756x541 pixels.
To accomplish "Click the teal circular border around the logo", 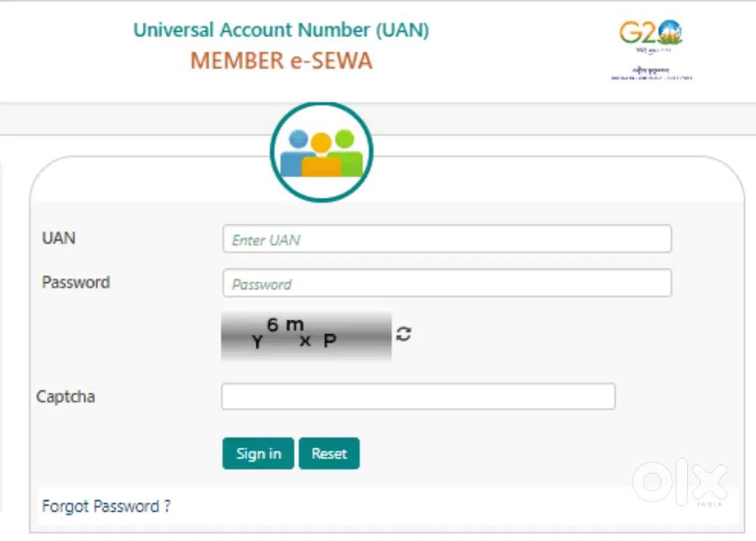I will click(x=321, y=106).
